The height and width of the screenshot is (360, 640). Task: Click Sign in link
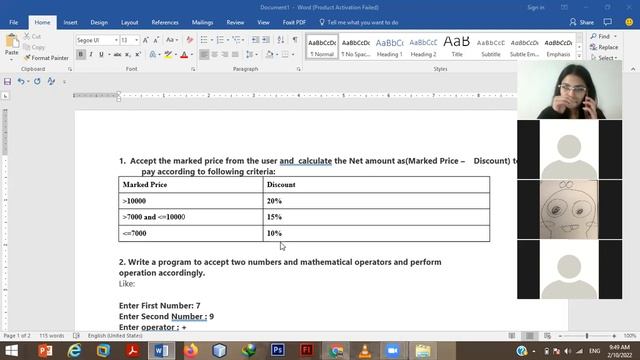[536, 7]
